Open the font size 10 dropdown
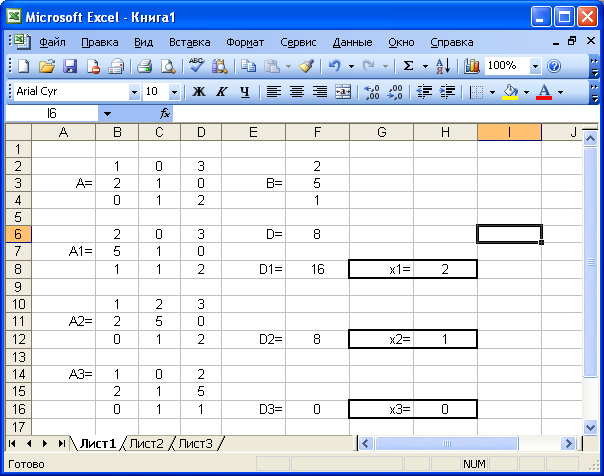 pyautogui.click(x=174, y=92)
